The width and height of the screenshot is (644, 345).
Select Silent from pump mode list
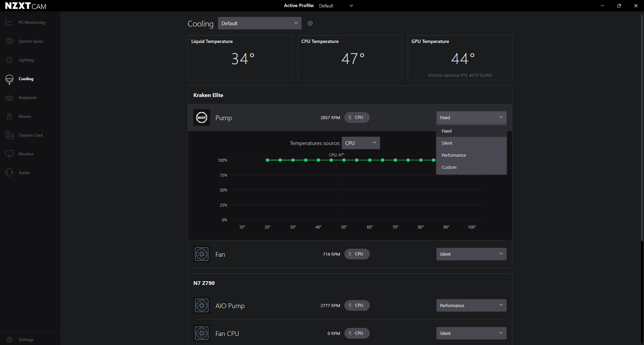[472, 143]
